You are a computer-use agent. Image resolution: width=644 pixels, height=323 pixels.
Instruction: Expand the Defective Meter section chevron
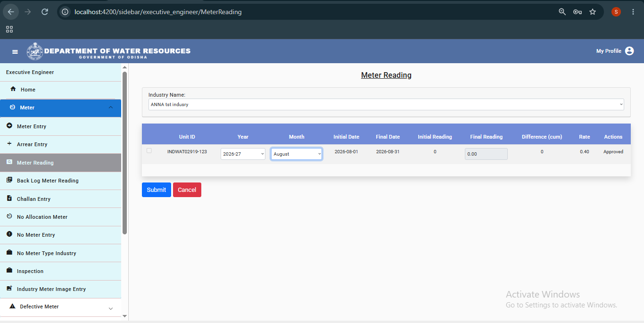click(111, 308)
